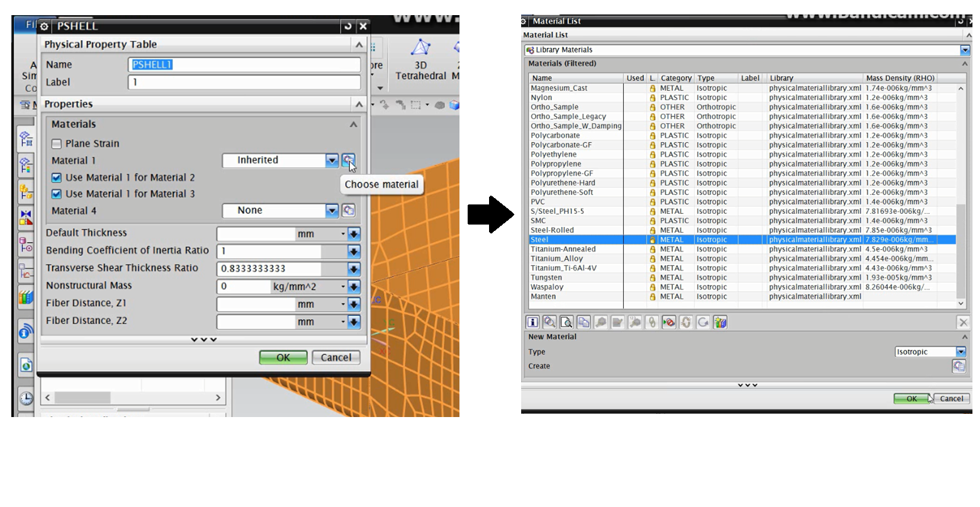980x507 pixels.
Task: Open the Material 1 Inherited dropdown
Action: point(332,160)
